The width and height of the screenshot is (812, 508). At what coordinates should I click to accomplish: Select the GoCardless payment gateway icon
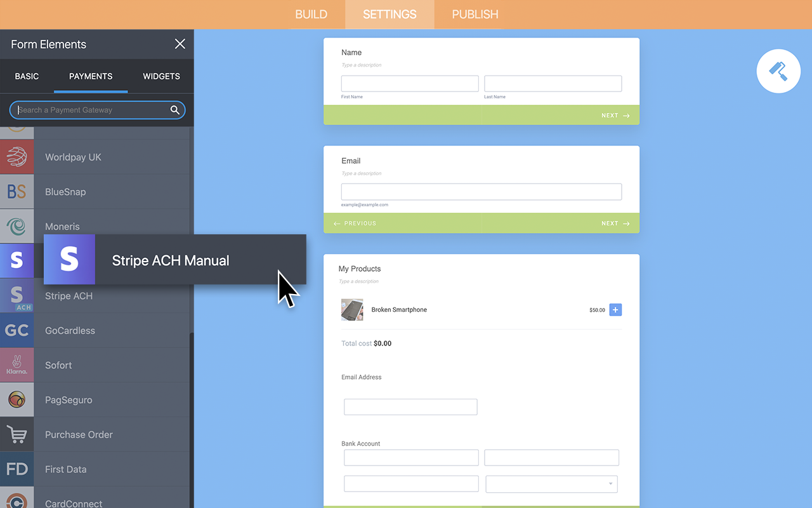pos(17,330)
